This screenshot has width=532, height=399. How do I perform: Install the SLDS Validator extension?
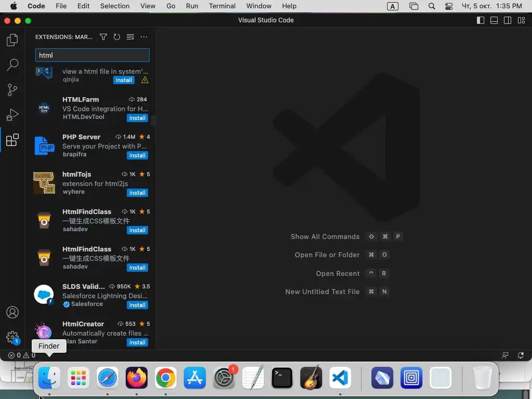[x=137, y=305]
